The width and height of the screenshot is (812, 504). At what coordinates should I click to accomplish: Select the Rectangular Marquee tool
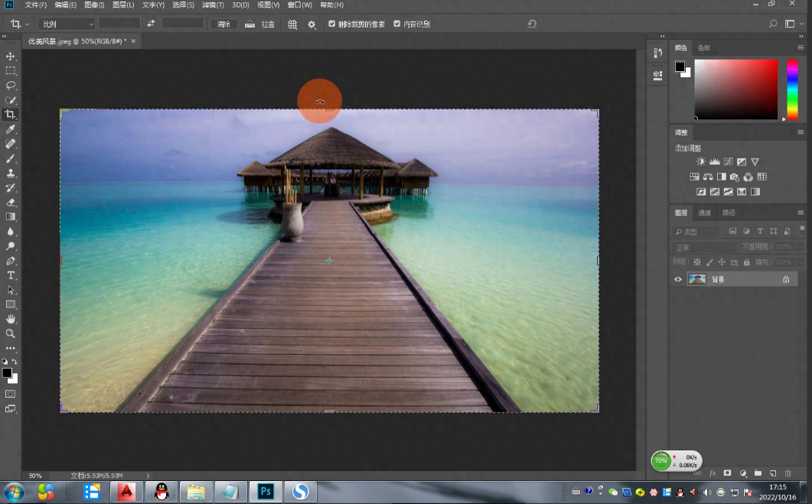(x=11, y=70)
